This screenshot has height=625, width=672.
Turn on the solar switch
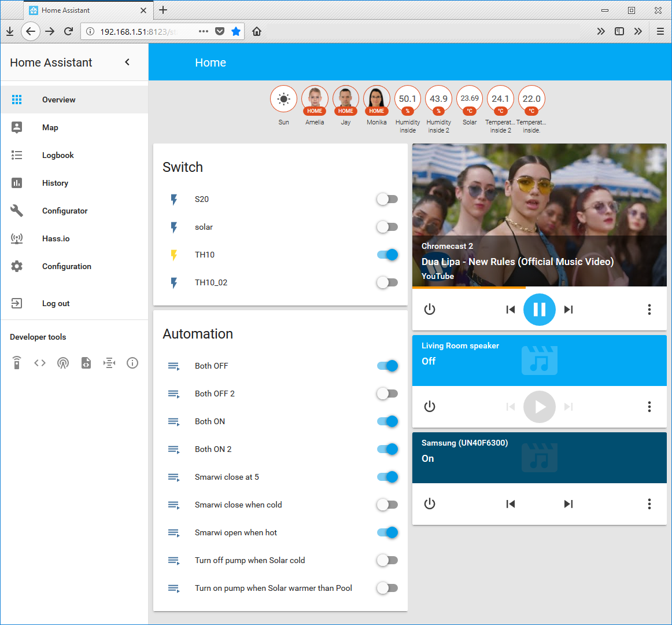[387, 227]
